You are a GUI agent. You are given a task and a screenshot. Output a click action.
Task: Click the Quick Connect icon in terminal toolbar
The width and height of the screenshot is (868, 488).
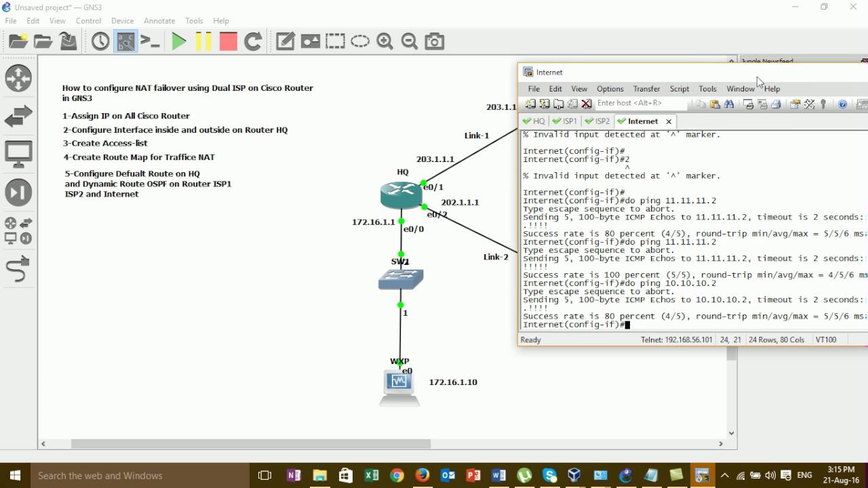(x=545, y=104)
